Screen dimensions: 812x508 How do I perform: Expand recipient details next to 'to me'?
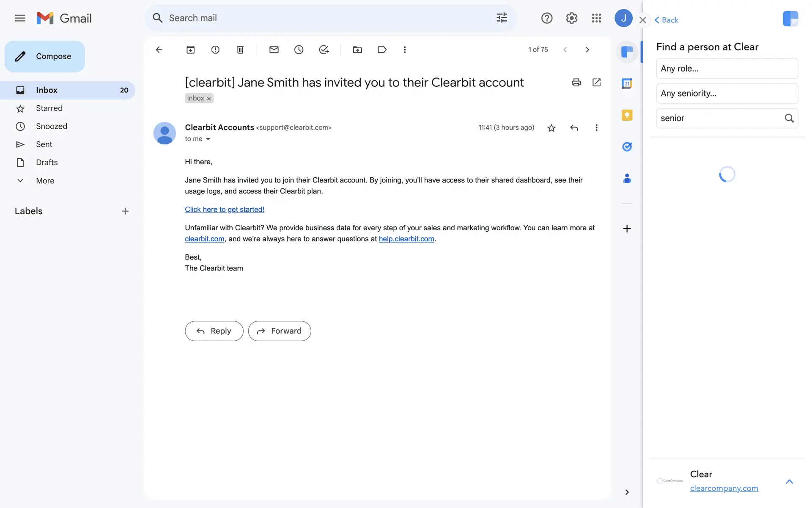tap(208, 139)
